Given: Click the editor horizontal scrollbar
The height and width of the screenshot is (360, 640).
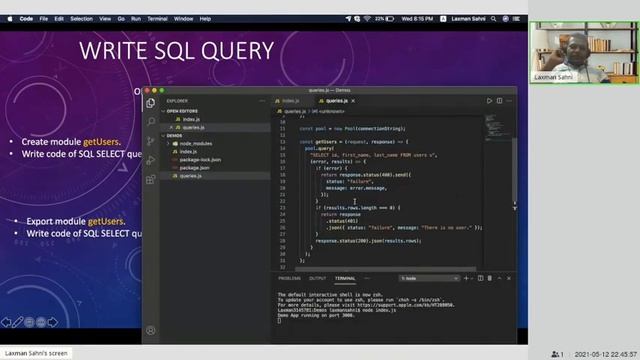Looking at the screenshot, I should pos(386,269).
